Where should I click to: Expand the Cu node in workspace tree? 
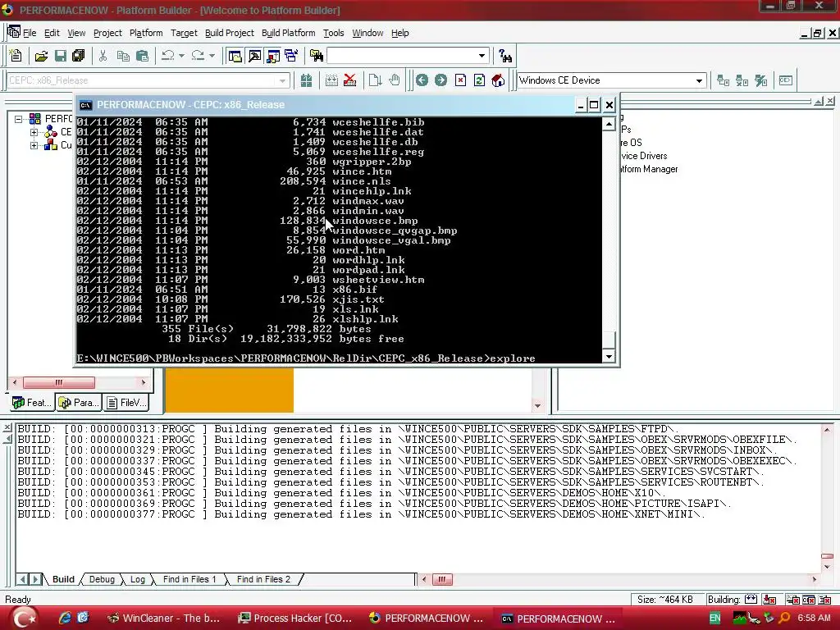(34, 145)
